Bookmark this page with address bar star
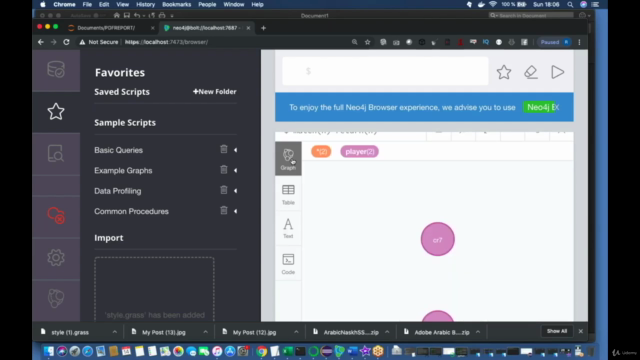 point(367,42)
